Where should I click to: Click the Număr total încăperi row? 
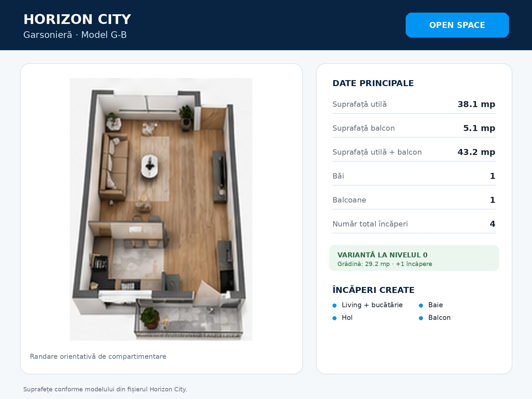point(414,224)
